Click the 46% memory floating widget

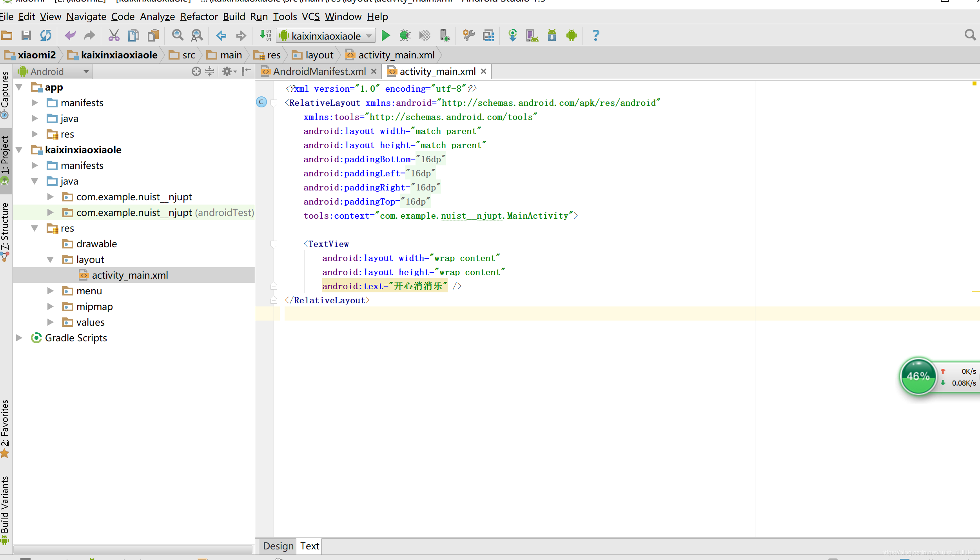click(x=918, y=377)
